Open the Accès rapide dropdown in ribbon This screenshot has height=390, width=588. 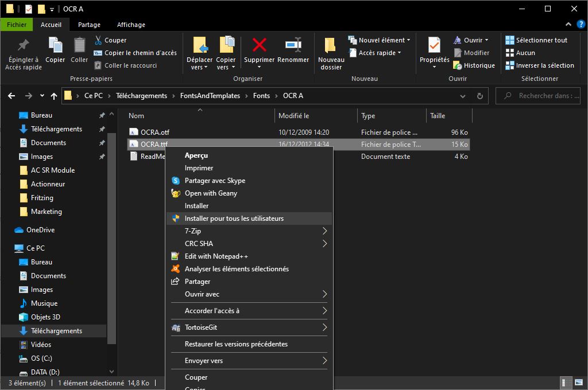click(375, 53)
